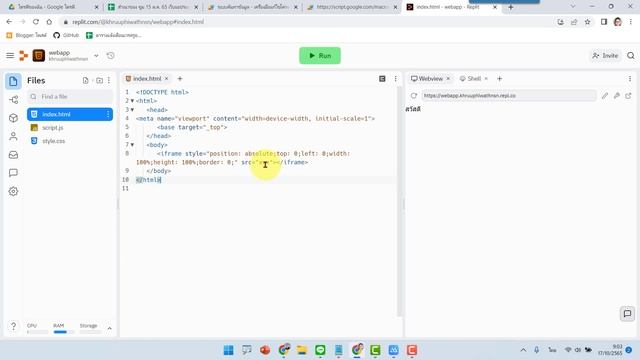The image size is (640, 360).
Task: Open the repl history icon
Action: (x=111, y=56)
